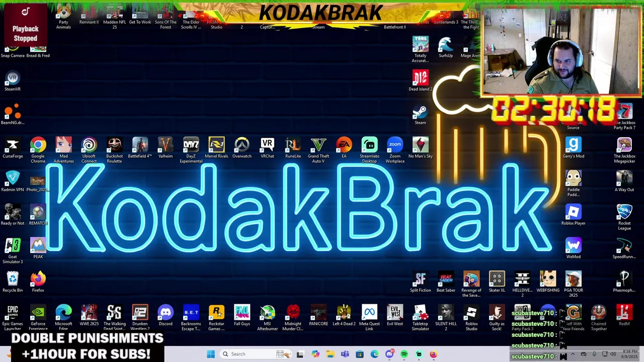Show hidden system tray icons
The width and height of the screenshot is (644, 362).
pos(573,354)
